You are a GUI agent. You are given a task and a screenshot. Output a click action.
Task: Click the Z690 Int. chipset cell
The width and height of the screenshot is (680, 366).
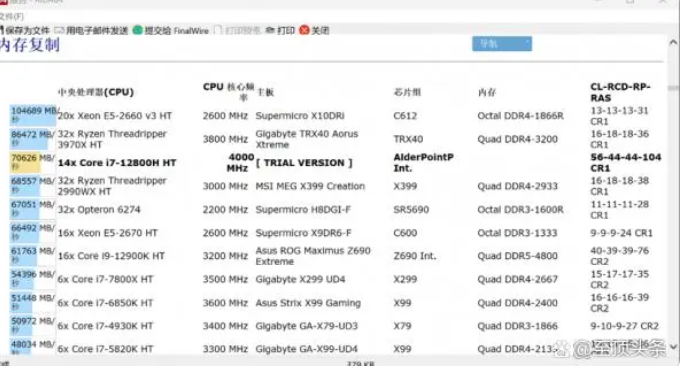point(415,256)
